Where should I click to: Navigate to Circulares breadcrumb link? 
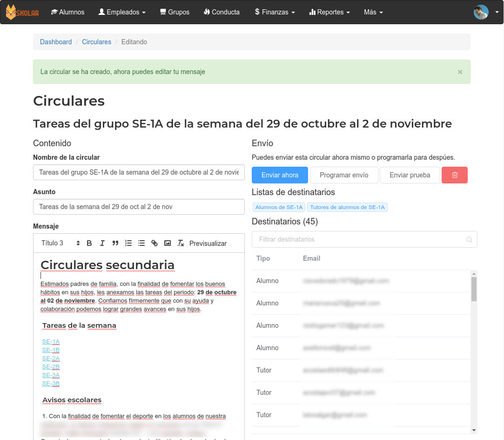(96, 42)
